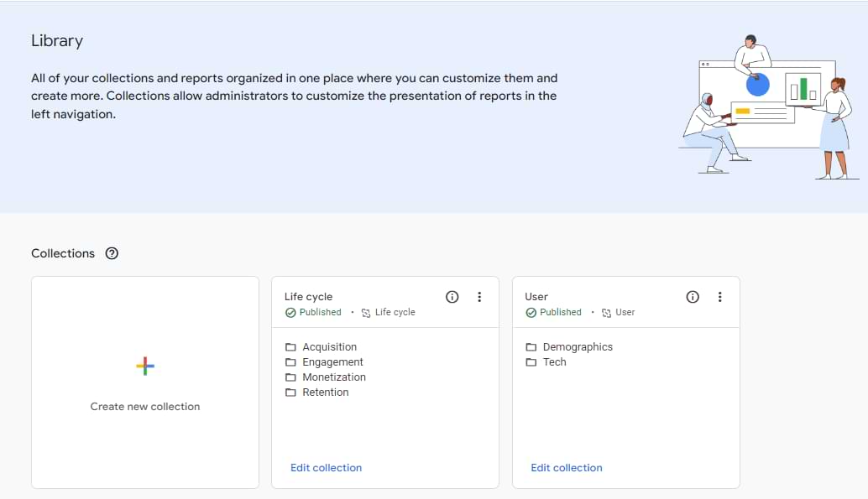Image resolution: width=868 pixels, height=499 pixels.
Task: Click the Acquisition folder icon
Action: pos(290,347)
